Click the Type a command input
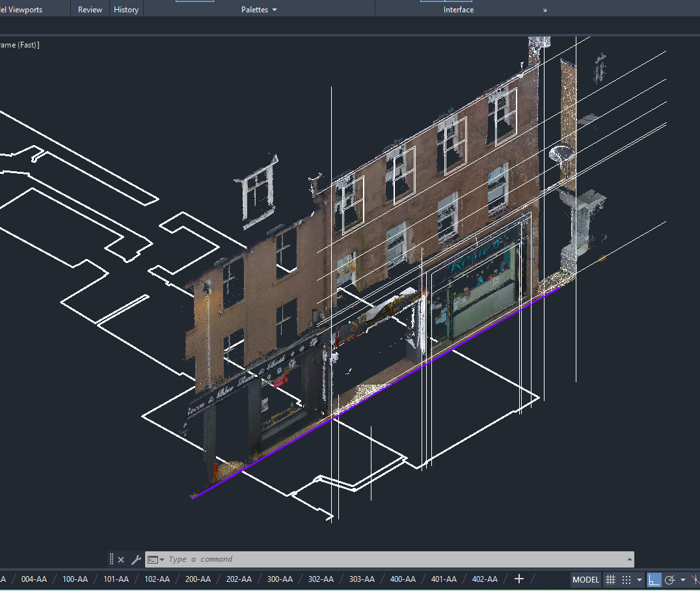The image size is (700, 591). 390,560
